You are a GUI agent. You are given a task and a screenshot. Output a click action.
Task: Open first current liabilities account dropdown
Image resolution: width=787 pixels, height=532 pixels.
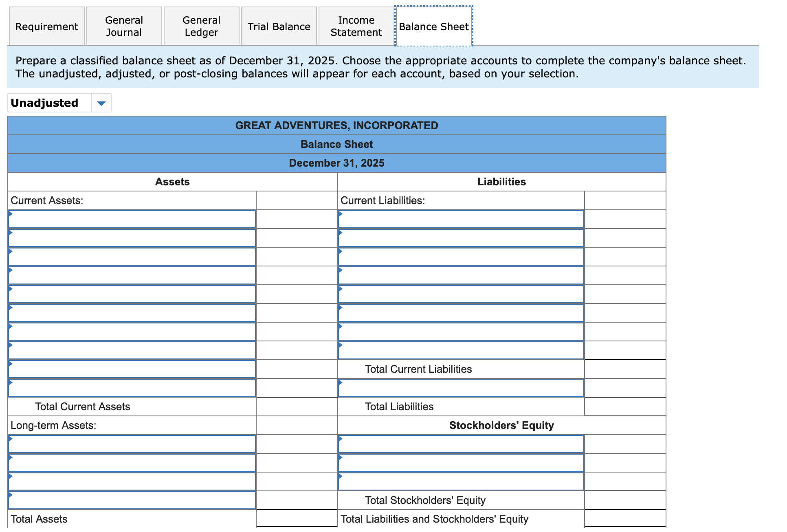pos(461,220)
